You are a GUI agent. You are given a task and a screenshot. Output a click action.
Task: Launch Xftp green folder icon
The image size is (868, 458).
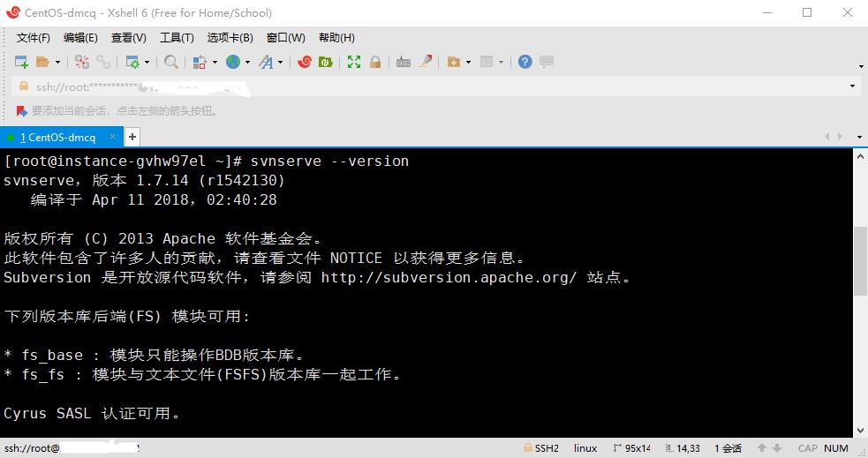click(x=326, y=62)
